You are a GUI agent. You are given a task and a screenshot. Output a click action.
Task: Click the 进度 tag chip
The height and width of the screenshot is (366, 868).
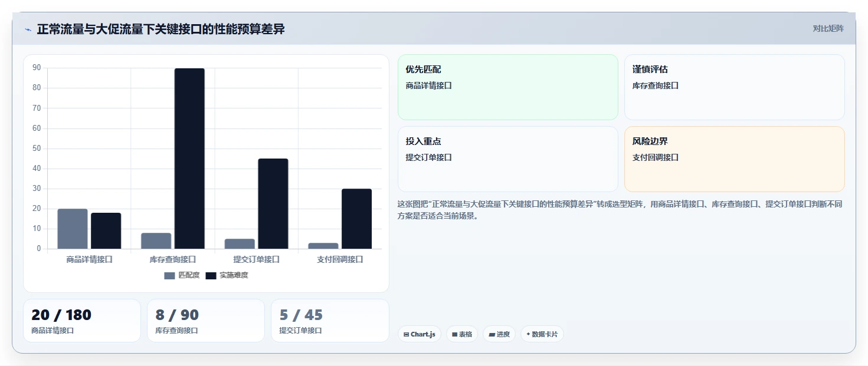(499, 334)
